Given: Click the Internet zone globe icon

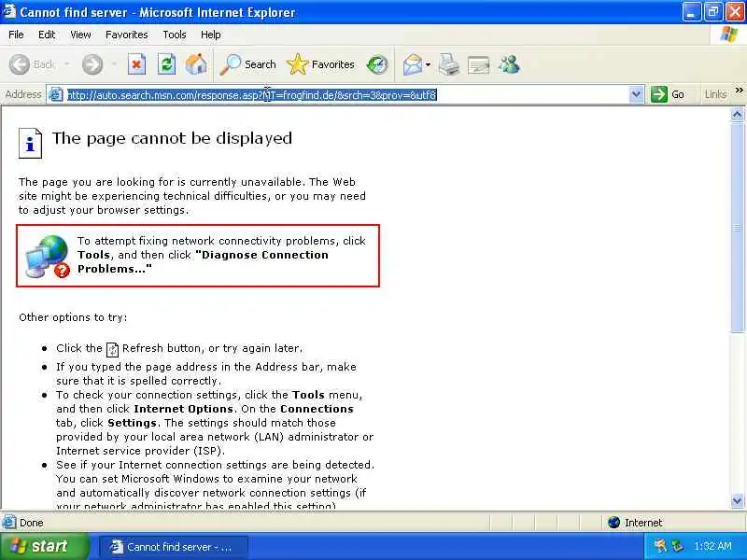Looking at the screenshot, I should pos(614,523).
